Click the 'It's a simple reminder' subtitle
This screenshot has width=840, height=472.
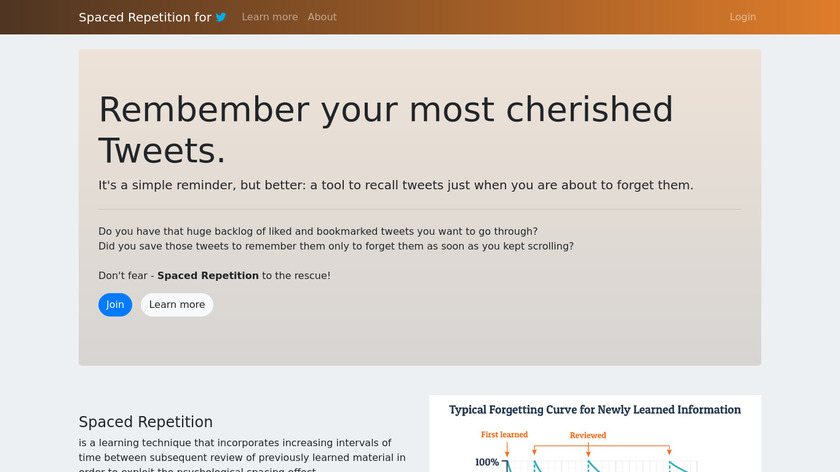(395, 185)
